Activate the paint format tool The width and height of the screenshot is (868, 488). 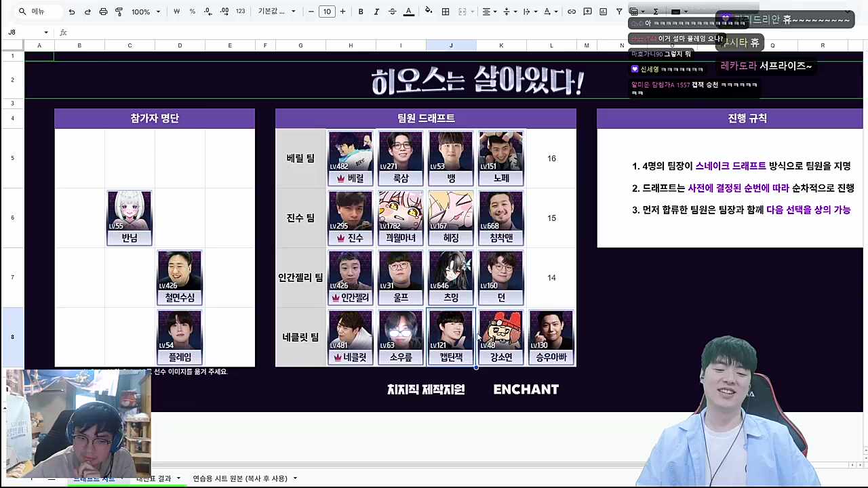coord(119,12)
